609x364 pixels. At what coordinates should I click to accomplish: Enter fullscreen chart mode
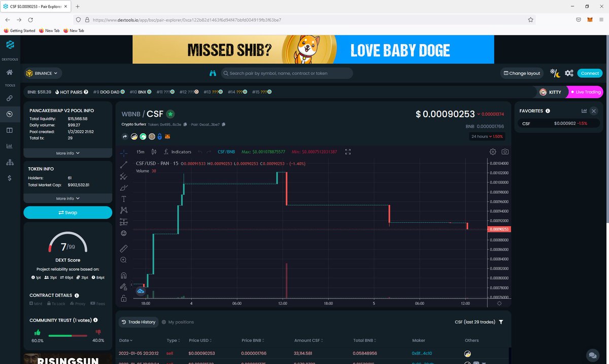point(348,152)
